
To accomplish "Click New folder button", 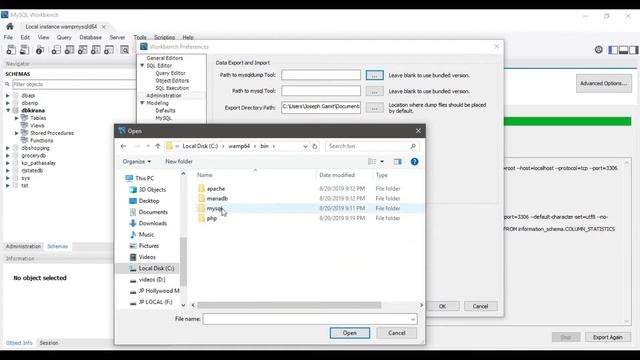I will (179, 162).
